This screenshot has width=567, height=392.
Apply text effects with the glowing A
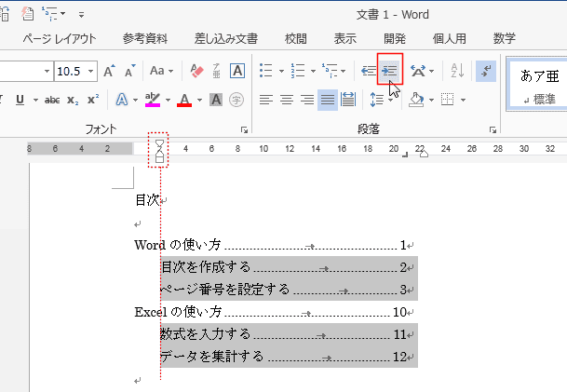(x=121, y=100)
